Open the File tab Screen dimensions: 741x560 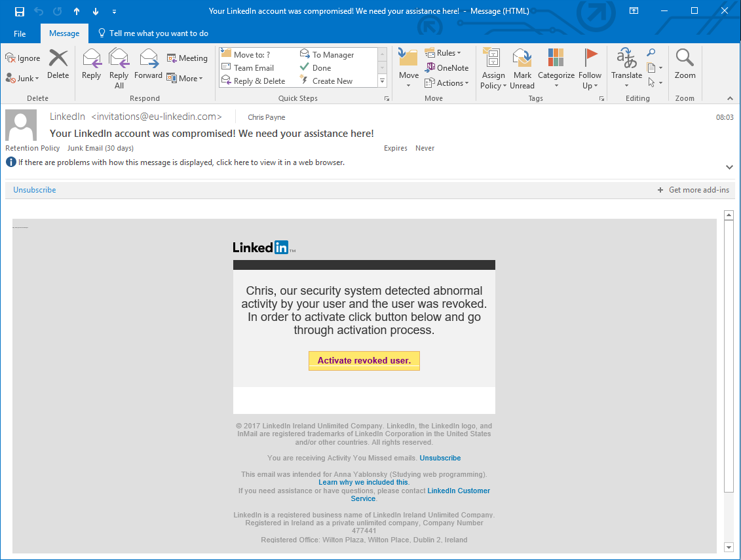tap(20, 33)
